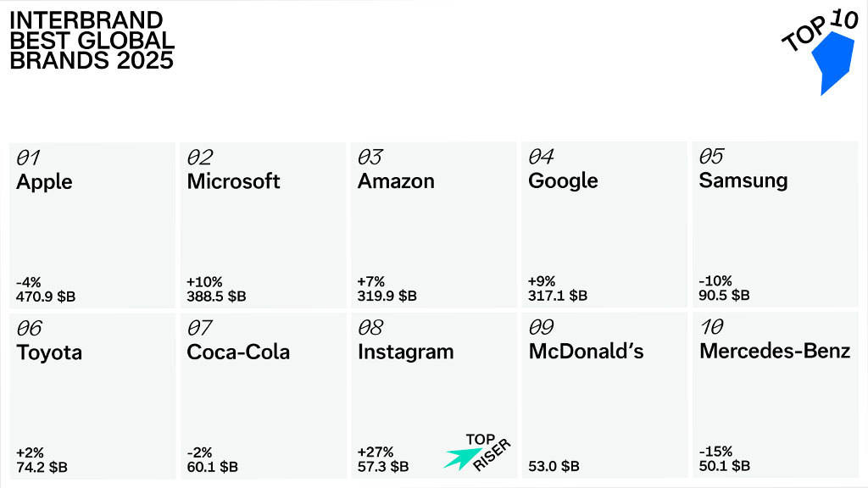
Task: Click the Samsung brand name
Action: 743,180
